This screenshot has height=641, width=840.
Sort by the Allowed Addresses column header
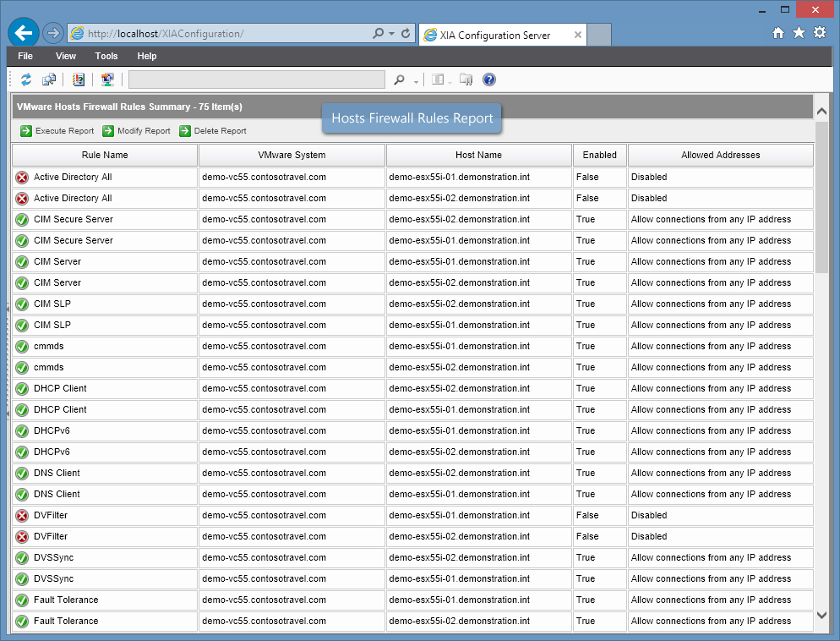coord(721,155)
